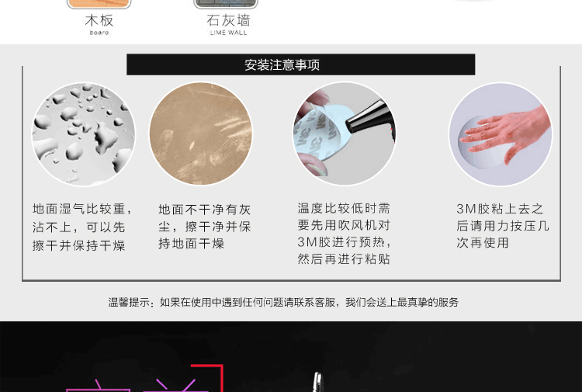Click the 安装注意事项 black header banner

click(300, 64)
